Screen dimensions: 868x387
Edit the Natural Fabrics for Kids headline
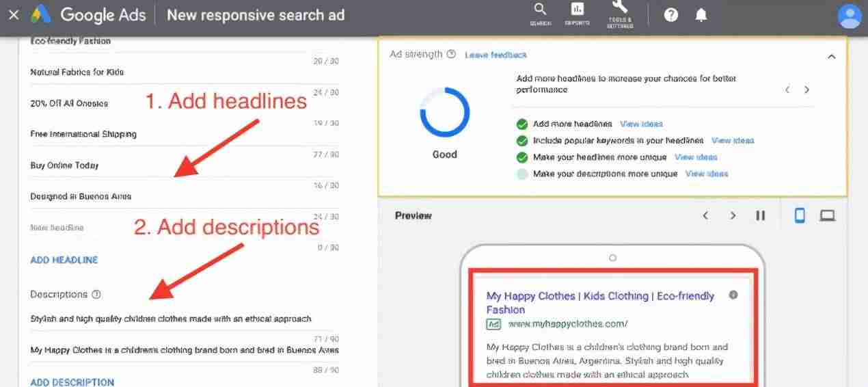185,72
